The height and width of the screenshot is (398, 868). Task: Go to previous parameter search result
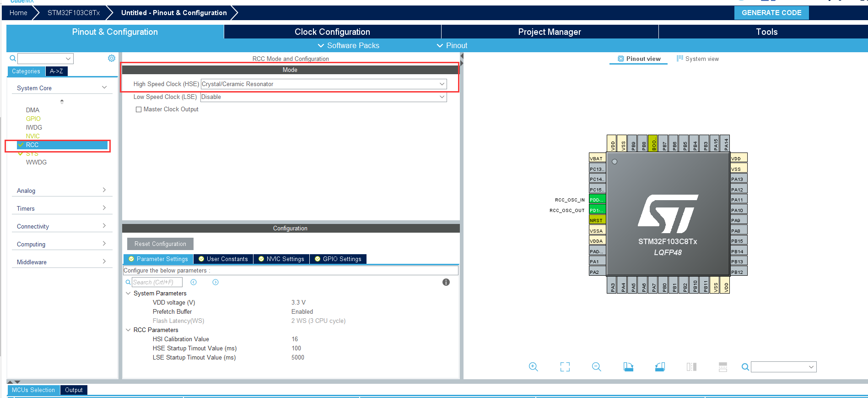[194, 282]
